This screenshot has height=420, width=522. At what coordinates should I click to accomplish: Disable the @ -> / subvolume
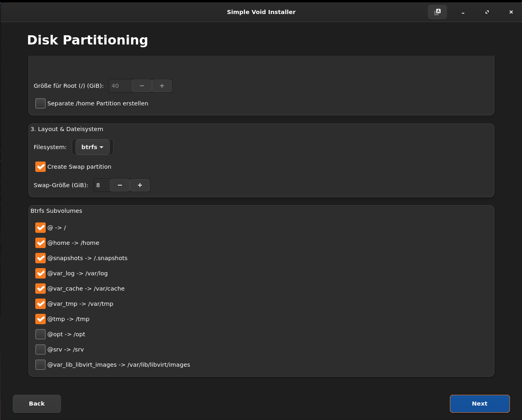point(40,228)
